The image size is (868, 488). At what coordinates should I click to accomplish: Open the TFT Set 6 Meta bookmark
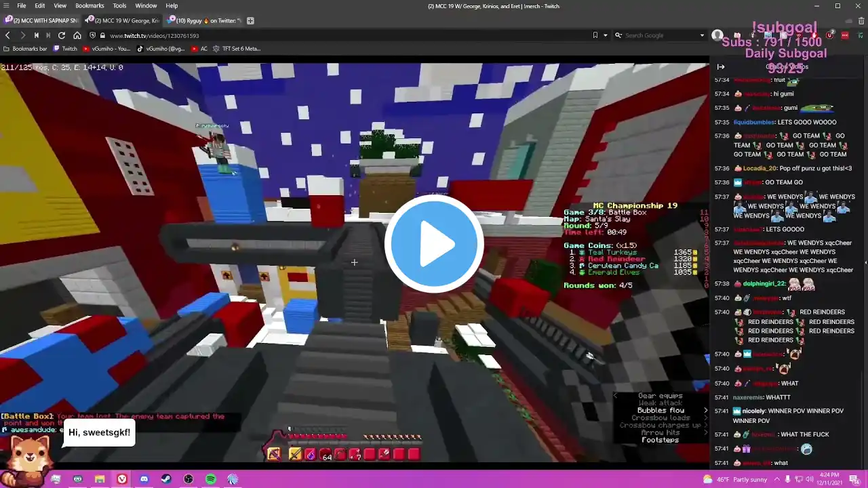click(237, 49)
